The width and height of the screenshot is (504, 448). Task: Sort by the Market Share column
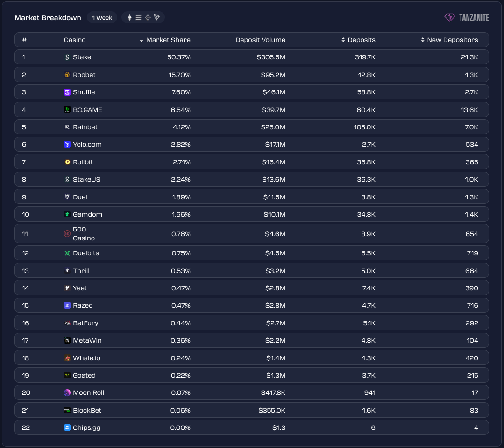(x=165, y=40)
